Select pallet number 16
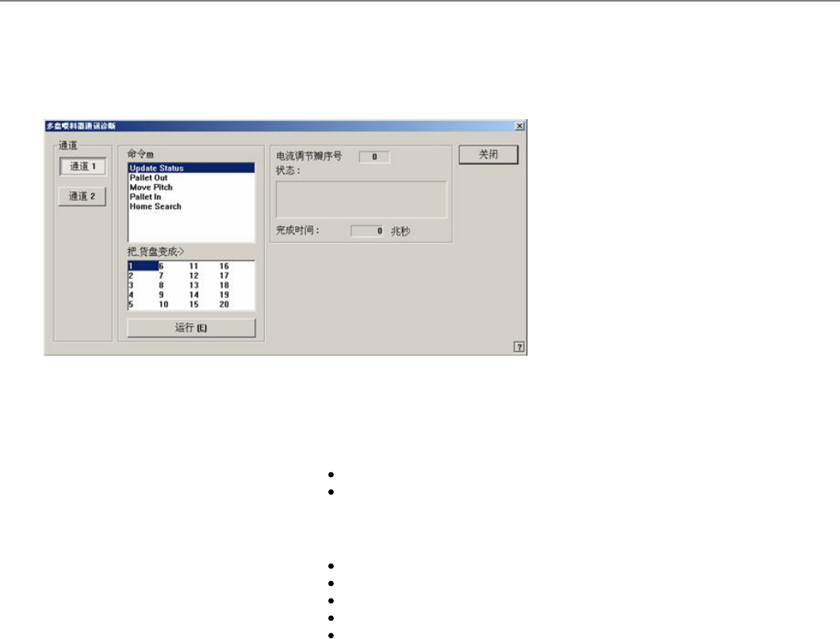 pos(224,267)
